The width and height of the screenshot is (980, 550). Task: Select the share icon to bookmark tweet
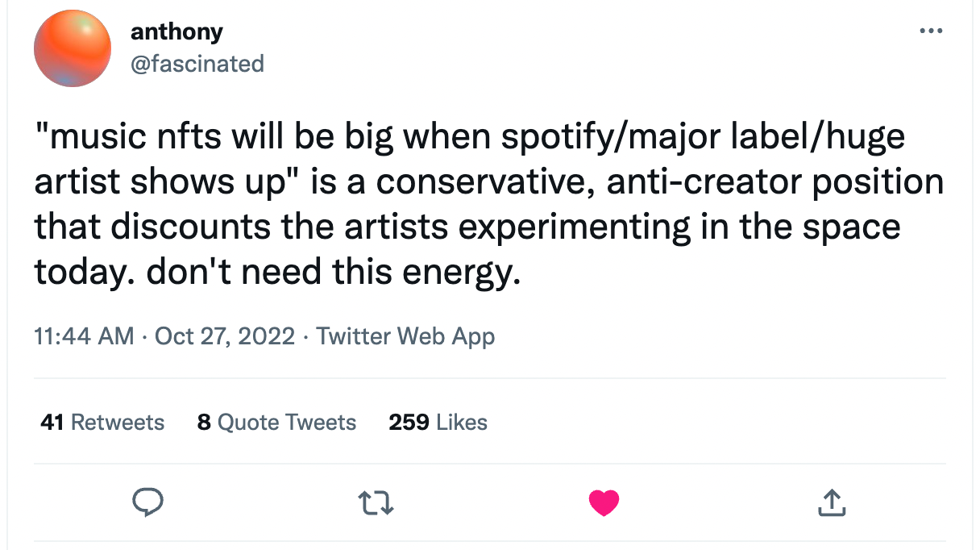(x=832, y=502)
